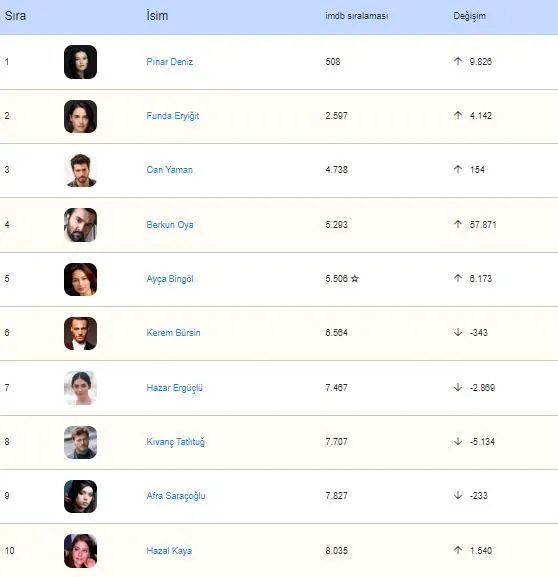Image resolution: width=558 pixels, height=577 pixels.
Task: Click the up arrow beside 57.871
Action: click(x=458, y=224)
